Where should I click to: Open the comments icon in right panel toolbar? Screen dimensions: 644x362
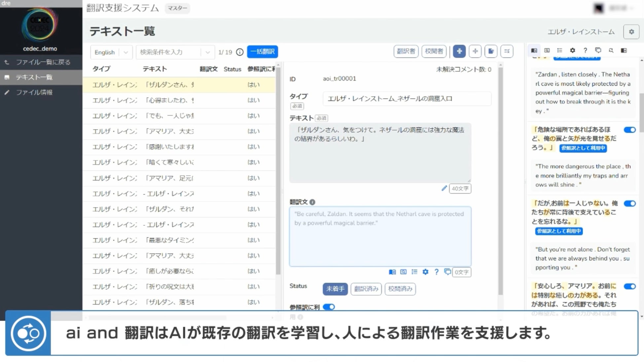click(x=598, y=50)
